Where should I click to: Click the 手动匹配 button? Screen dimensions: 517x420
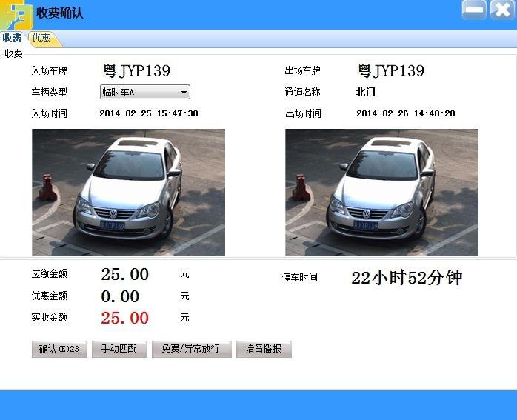point(119,349)
